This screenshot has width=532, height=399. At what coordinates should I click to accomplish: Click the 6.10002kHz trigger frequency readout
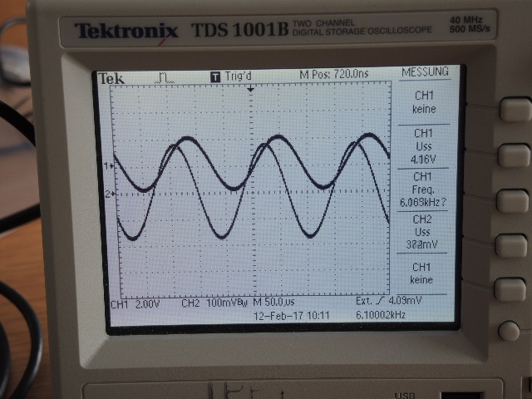click(x=381, y=315)
